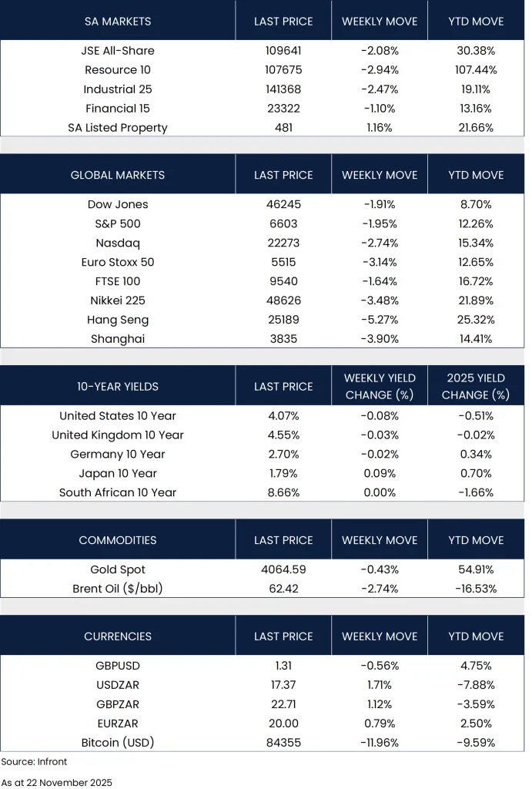This screenshot has height=789, width=532.
Task: Click the Nasdaq last price 22273
Action: click(283, 243)
